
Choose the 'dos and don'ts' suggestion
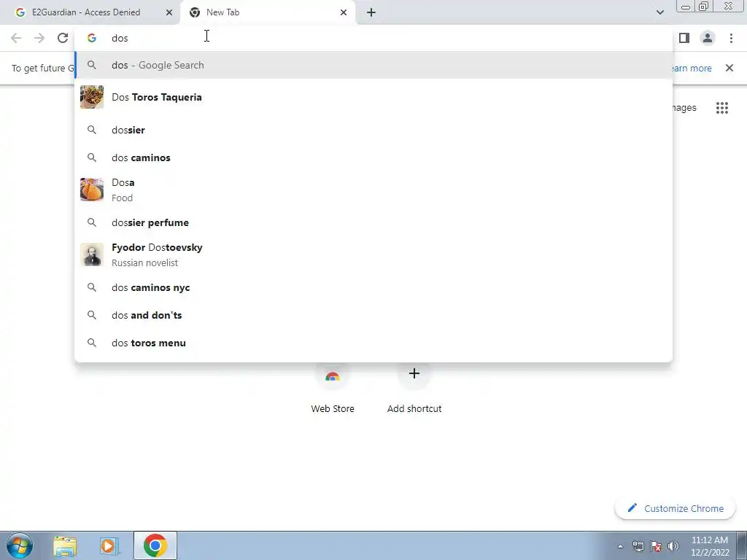tap(373, 315)
